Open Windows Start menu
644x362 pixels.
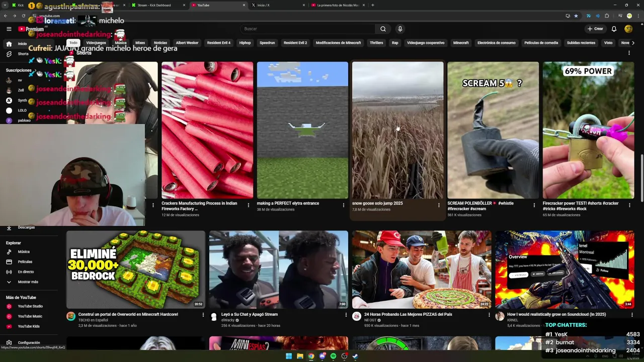pos(289,356)
